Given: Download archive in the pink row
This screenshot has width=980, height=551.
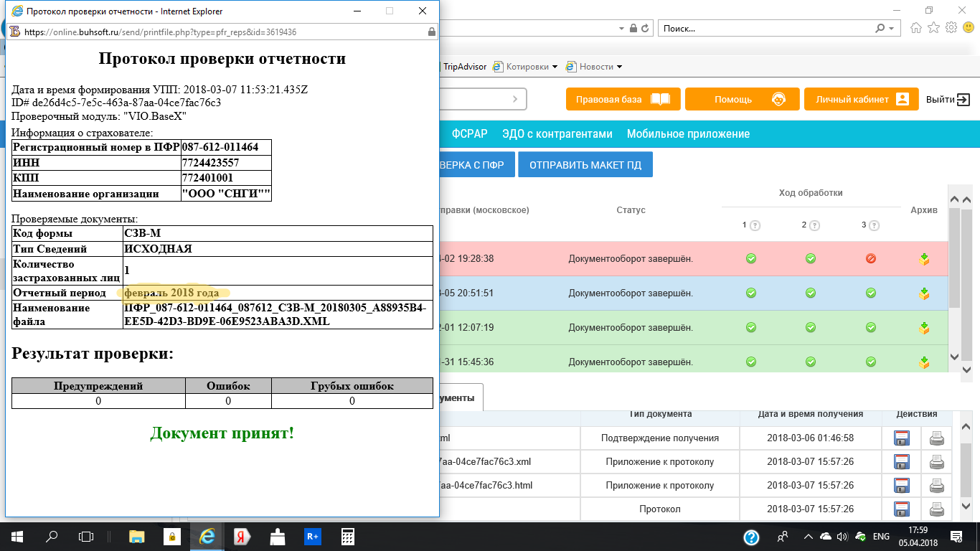Looking at the screenshot, I should [924, 259].
